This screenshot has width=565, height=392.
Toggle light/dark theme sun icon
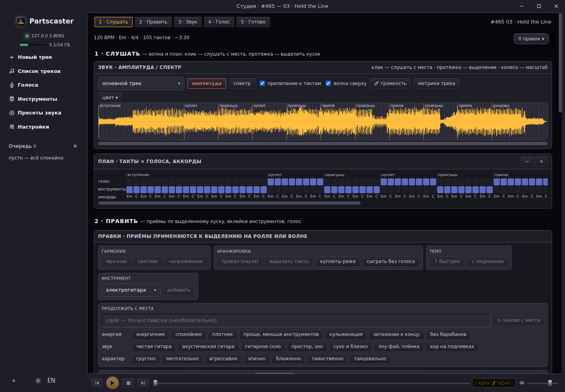(x=38, y=381)
